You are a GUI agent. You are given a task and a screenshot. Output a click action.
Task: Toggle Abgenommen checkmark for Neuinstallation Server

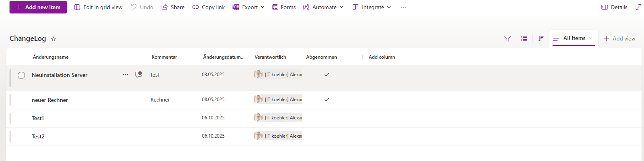coord(327,75)
